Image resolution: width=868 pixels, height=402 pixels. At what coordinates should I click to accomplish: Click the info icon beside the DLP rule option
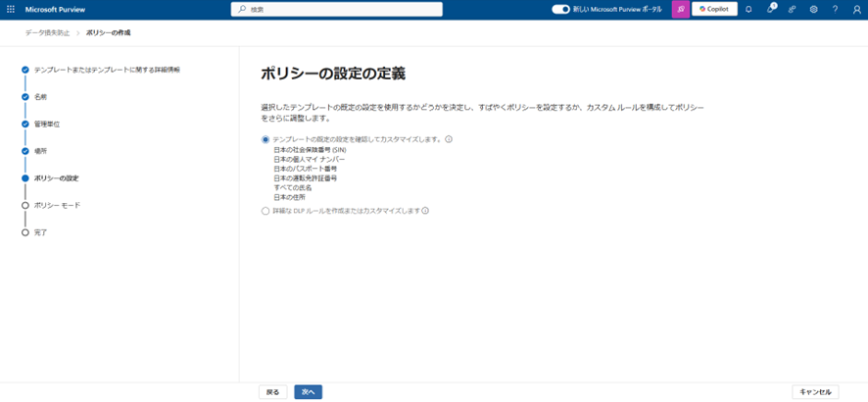[x=426, y=211]
